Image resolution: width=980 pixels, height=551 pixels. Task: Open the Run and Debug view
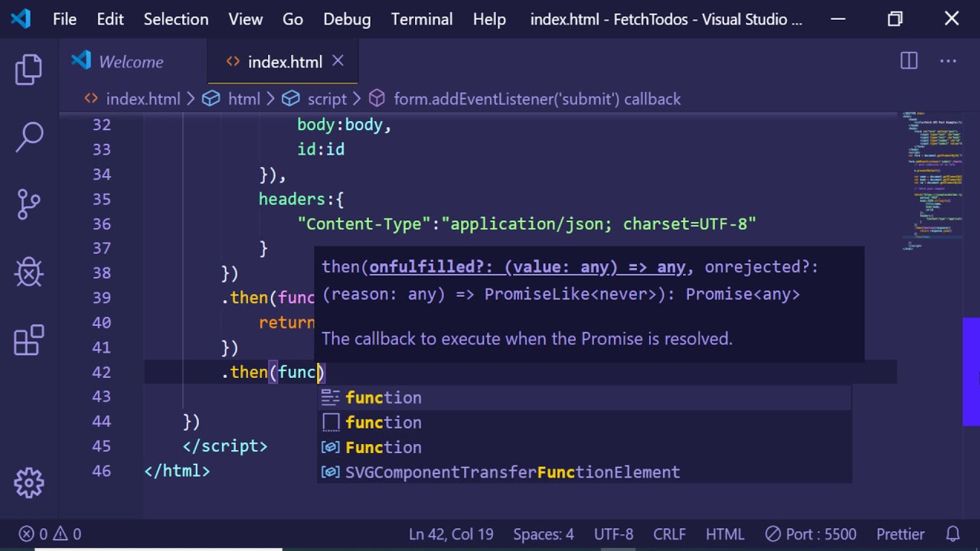[28, 272]
